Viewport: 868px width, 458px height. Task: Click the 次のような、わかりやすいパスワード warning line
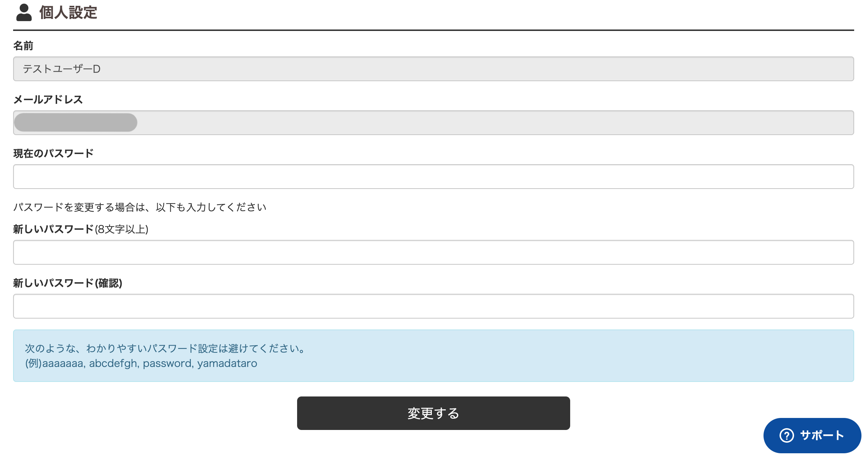pos(165,348)
